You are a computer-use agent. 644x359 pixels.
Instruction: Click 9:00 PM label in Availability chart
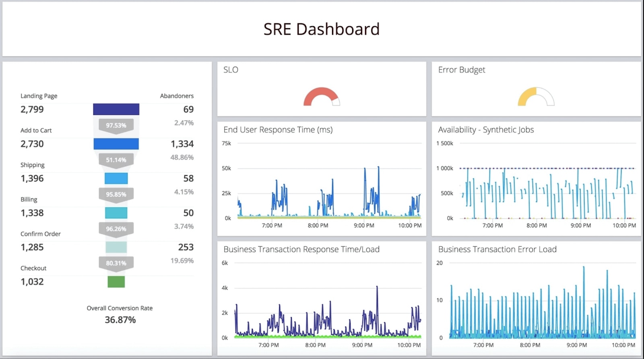pyautogui.click(x=581, y=226)
